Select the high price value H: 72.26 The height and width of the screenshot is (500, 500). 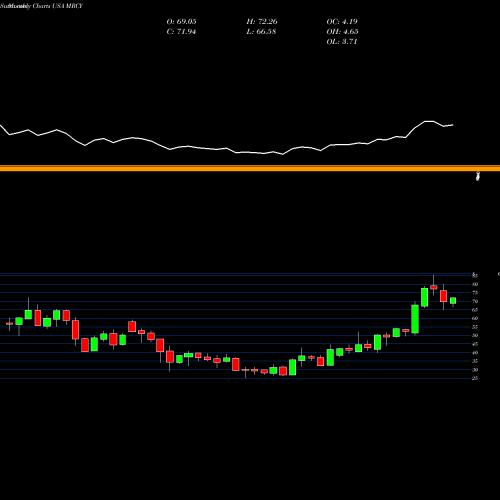pos(262,22)
